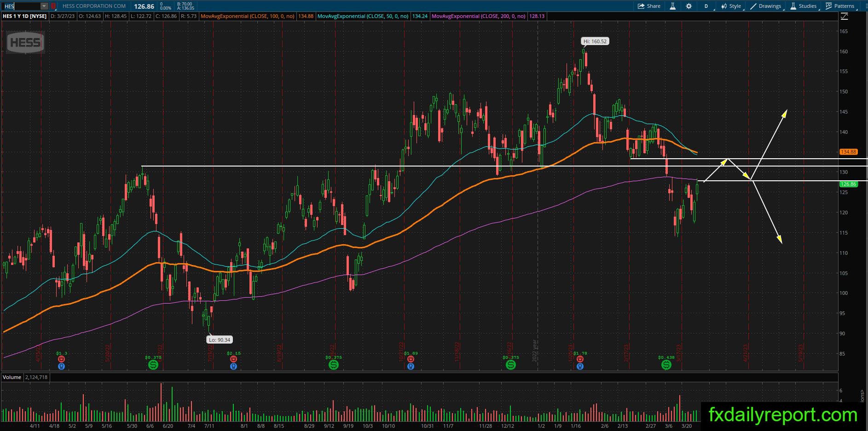Click the flask icon beside the Share button

click(672, 6)
